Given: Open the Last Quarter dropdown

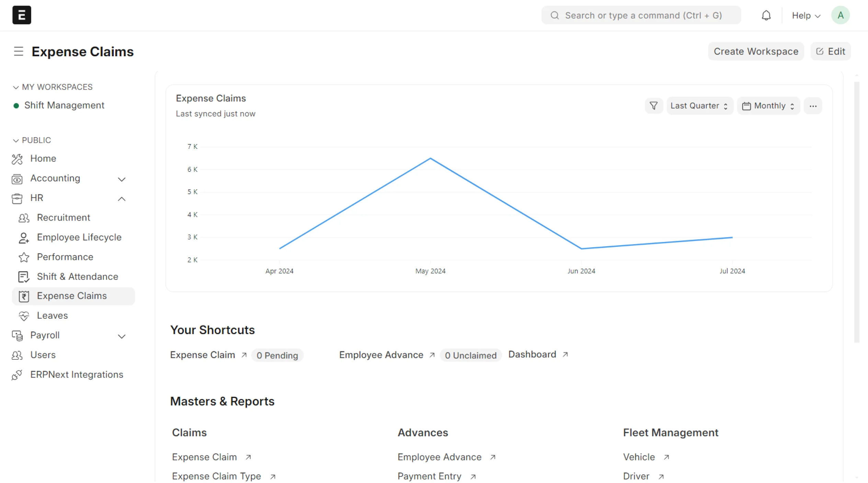Looking at the screenshot, I should pos(699,106).
